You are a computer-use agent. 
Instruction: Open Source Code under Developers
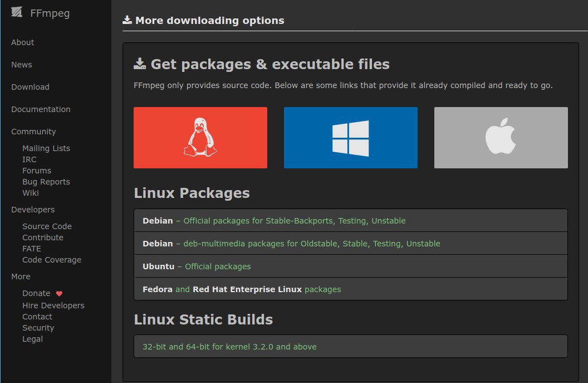tap(47, 226)
